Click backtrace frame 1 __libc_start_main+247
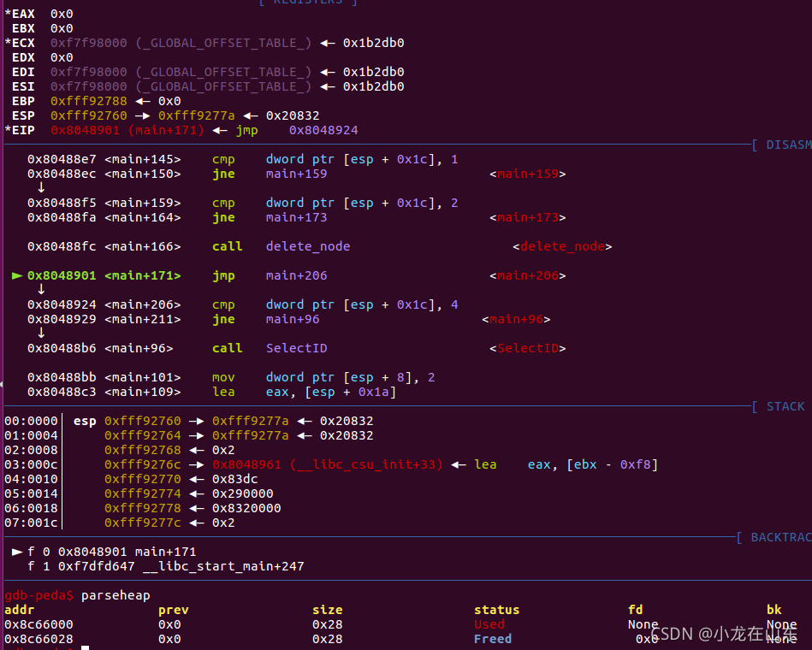812x650 pixels. tap(166, 566)
